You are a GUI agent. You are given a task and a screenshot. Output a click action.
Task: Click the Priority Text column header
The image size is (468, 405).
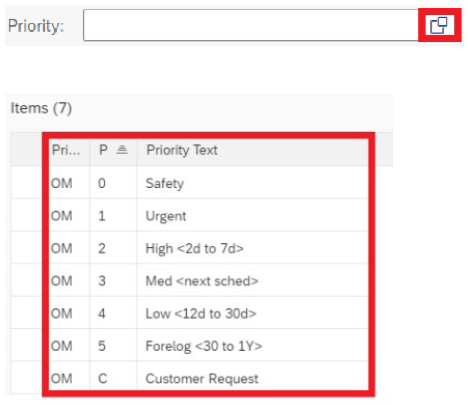[182, 150]
